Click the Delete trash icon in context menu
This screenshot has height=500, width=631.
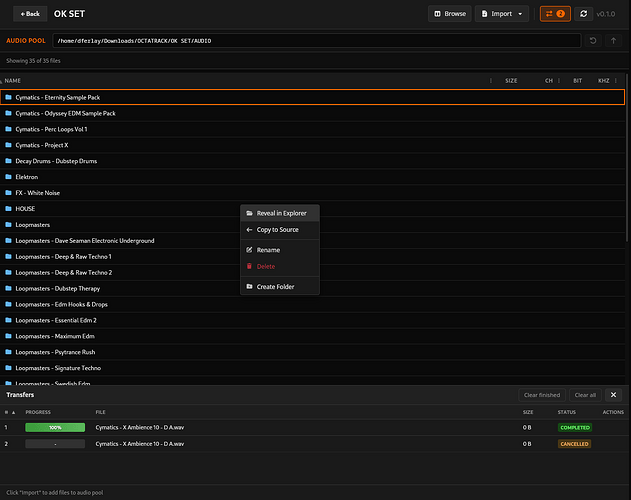249,266
